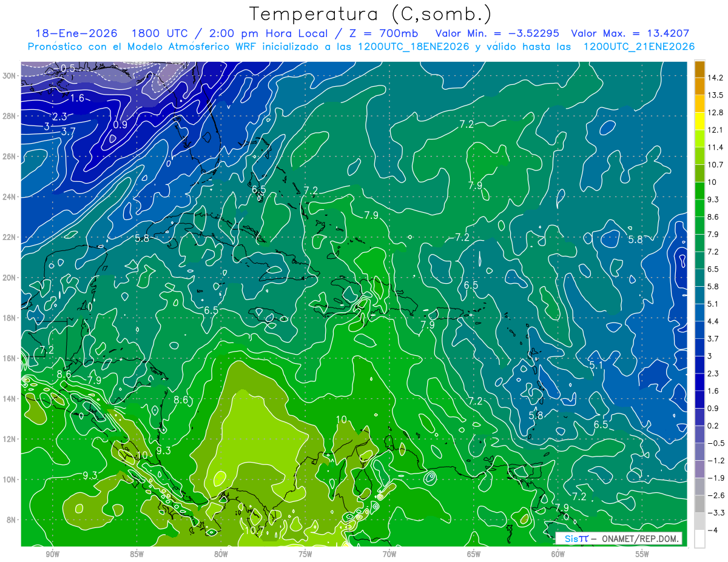Click the "24N" latitude label
Viewport: 728px width, 562px height.
pyautogui.click(x=10, y=197)
